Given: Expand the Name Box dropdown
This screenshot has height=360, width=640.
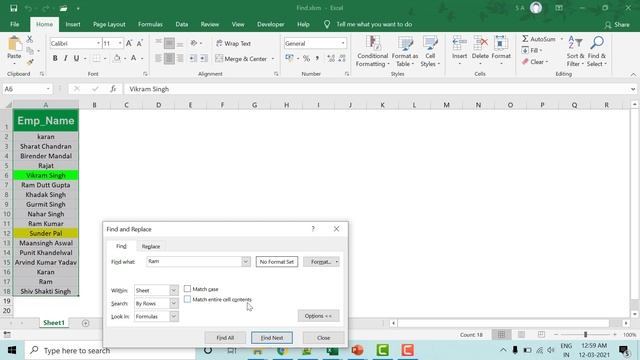Looking at the screenshot, I should pyautogui.click(x=48, y=89).
